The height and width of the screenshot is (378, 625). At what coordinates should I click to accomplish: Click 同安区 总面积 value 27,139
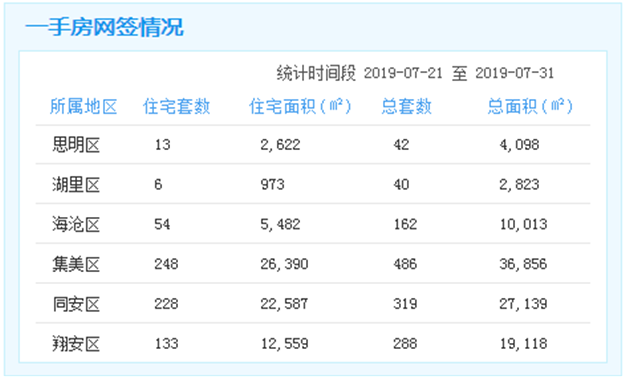[523, 304]
